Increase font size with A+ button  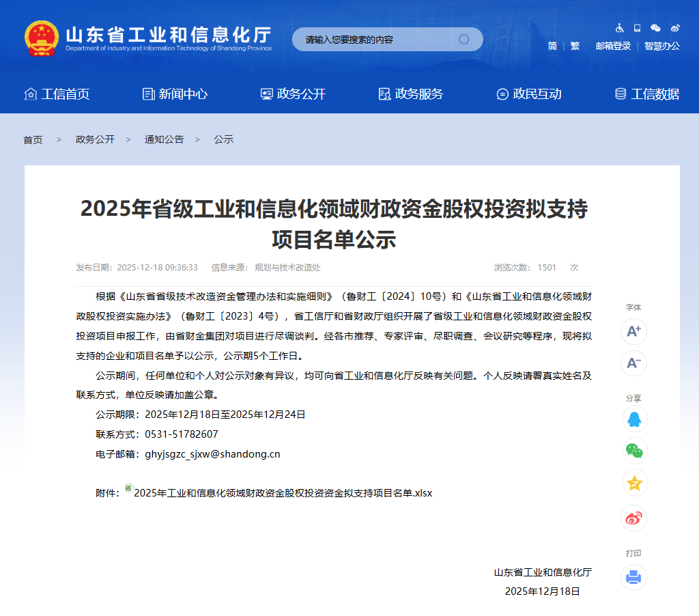pyautogui.click(x=633, y=331)
